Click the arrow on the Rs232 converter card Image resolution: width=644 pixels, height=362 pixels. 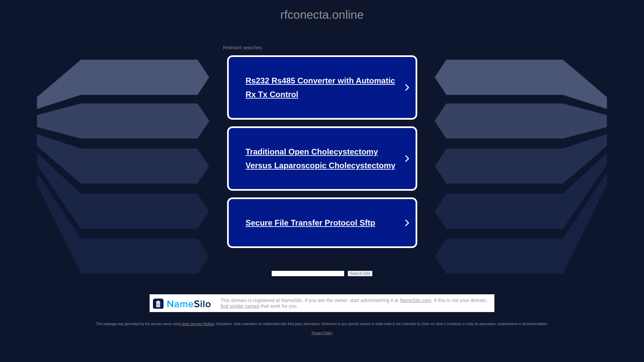coord(407,87)
